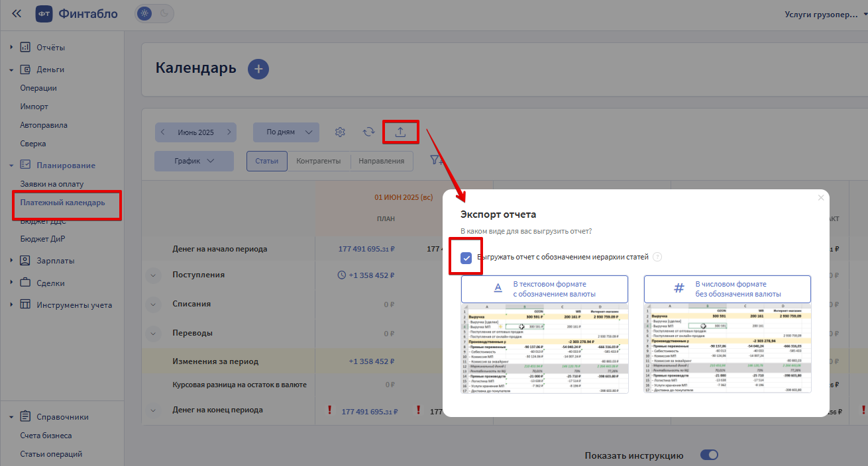868x466 pixels.
Task: Open the filter funnel icon
Action: (x=437, y=160)
